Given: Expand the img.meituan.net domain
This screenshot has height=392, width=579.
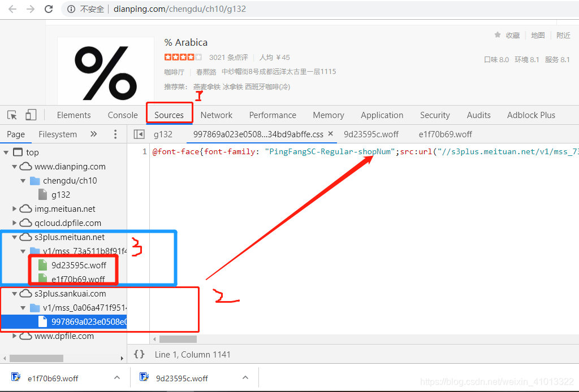Looking at the screenshot, I should [14, 209].
